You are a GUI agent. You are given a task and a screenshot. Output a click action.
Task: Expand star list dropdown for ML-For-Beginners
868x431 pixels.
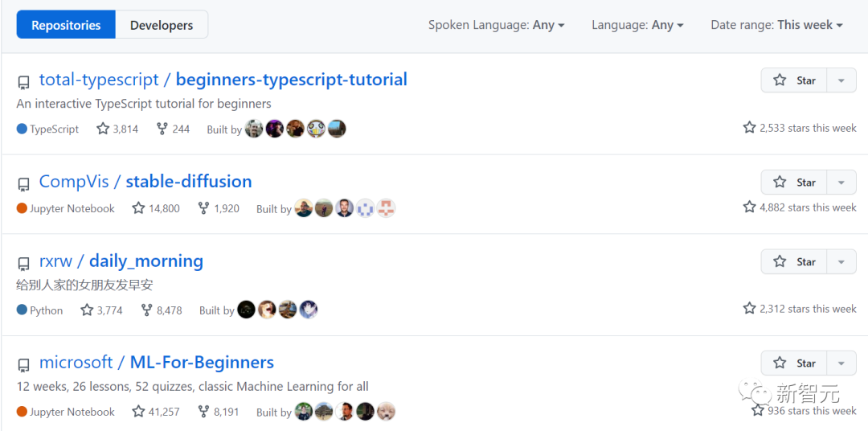coord(841,363)
